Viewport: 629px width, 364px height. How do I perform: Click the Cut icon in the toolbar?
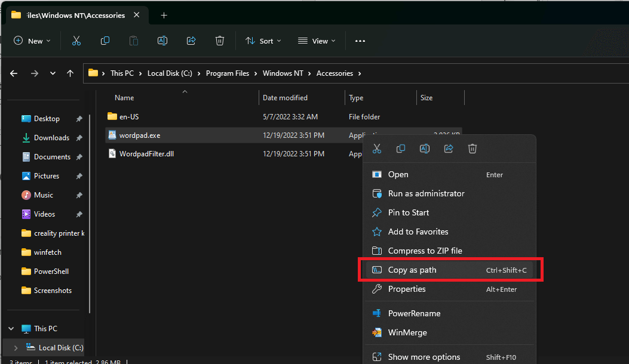click(76, 41)
